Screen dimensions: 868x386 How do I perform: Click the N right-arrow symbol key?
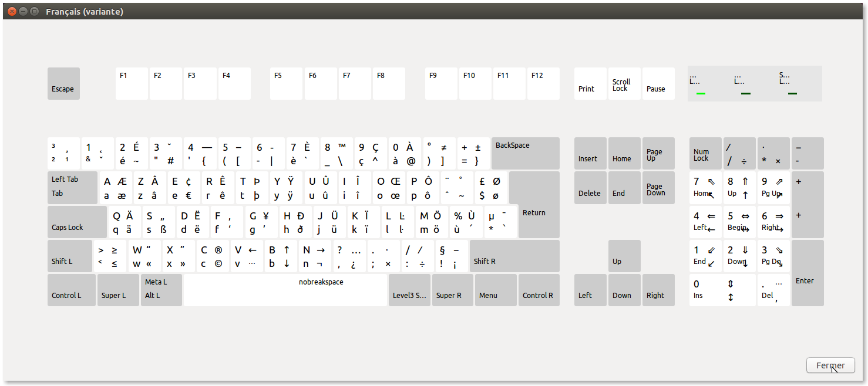tap(314, 256)
